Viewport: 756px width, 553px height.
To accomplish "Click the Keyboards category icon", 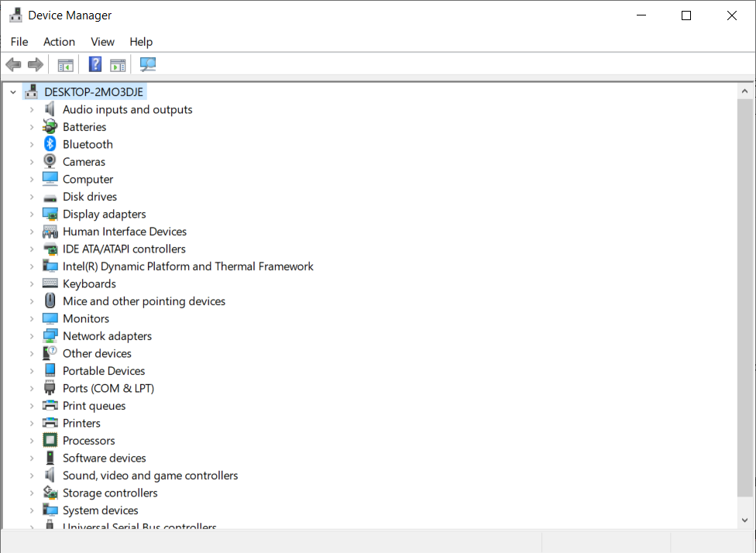I will tap(50, 283).
